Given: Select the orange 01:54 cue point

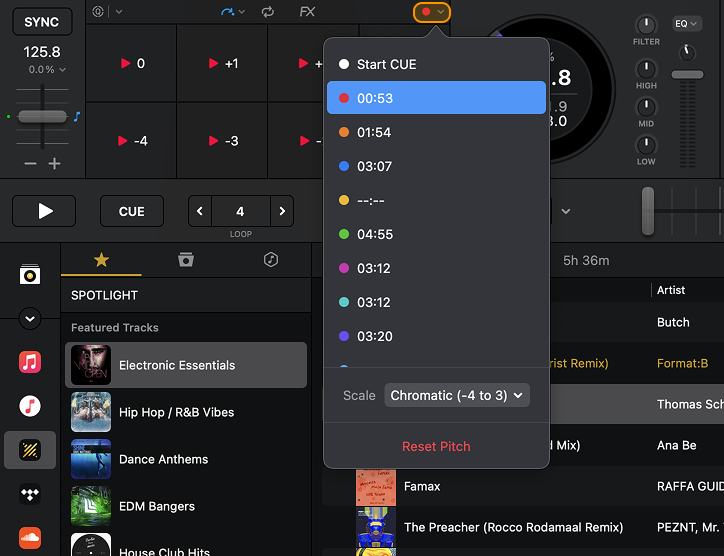Looking at the screenshot, I should point(436,132).
